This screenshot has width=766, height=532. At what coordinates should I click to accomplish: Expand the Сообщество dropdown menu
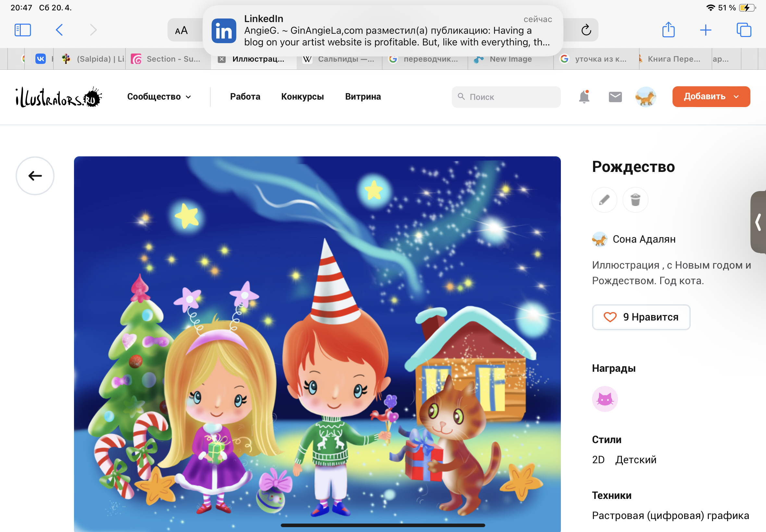[x=159, y=97]
